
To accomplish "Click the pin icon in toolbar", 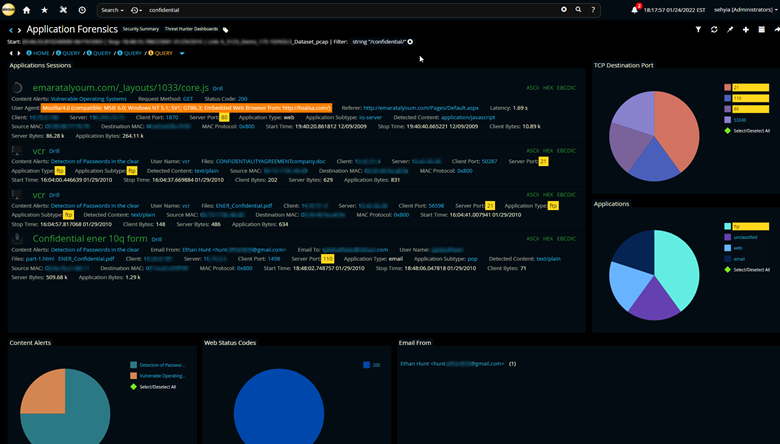I will tap(730, 30).
